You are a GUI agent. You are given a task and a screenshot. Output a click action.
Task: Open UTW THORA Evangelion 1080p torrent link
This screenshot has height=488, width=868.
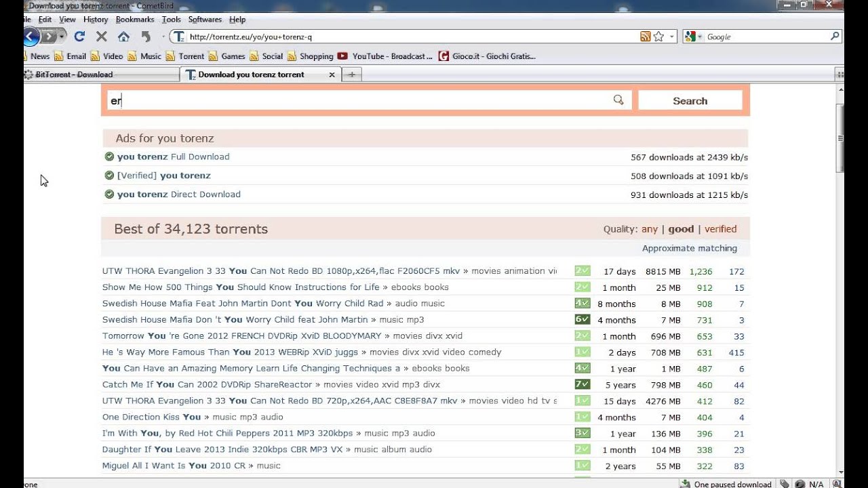coord(281,271)
